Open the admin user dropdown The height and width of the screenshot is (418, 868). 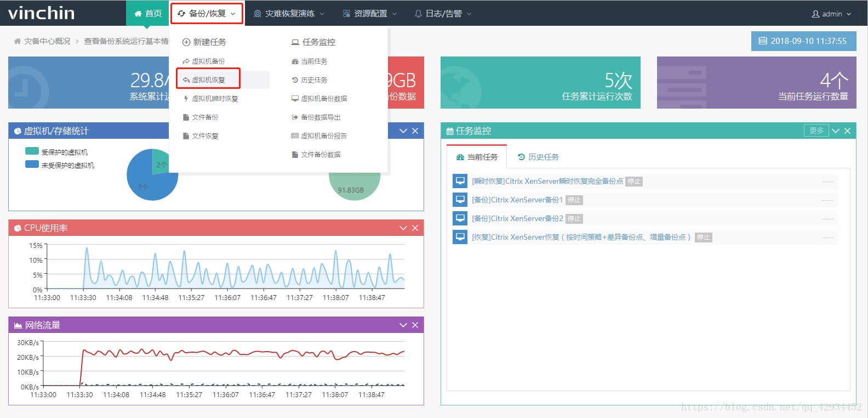(831, 14)
